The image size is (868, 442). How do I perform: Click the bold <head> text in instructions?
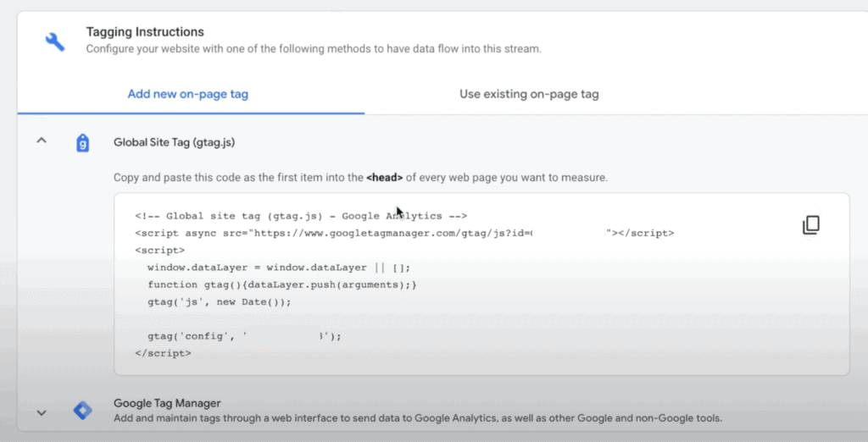coord(384,178)
